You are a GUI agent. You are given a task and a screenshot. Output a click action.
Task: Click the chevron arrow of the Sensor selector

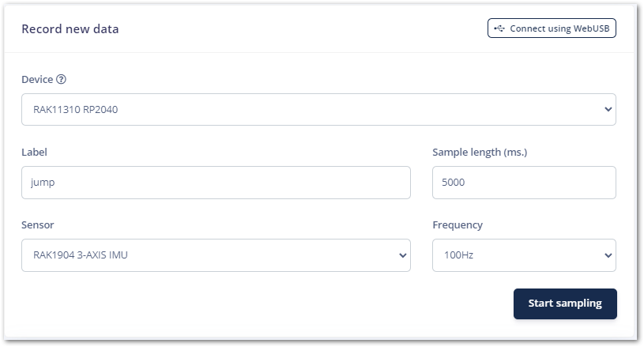(402, 255)
